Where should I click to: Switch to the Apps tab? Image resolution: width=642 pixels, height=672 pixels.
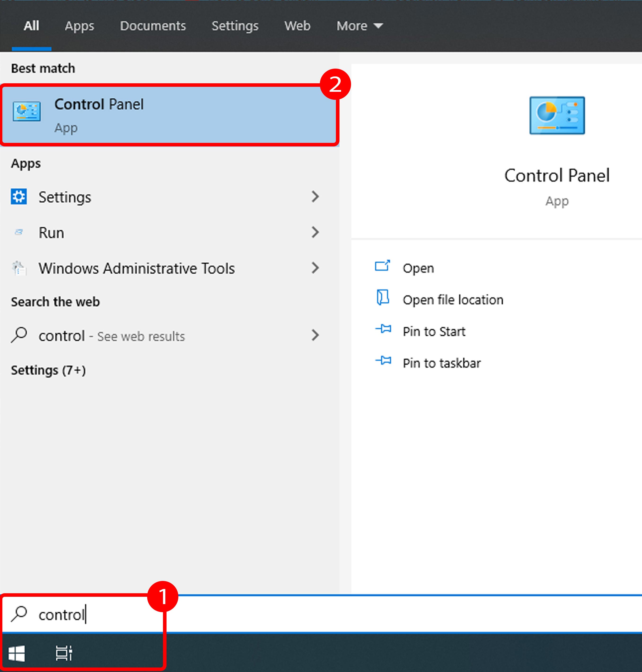[79, 26]
